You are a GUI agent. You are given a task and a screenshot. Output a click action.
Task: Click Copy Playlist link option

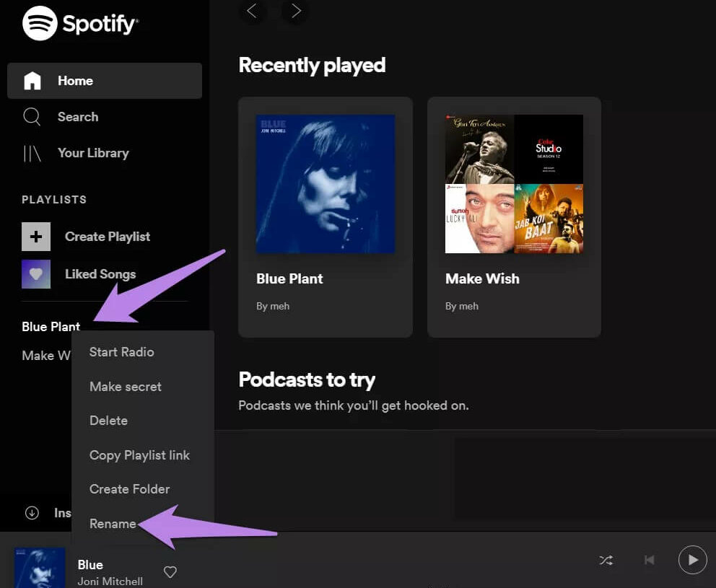tap(139, 455)
